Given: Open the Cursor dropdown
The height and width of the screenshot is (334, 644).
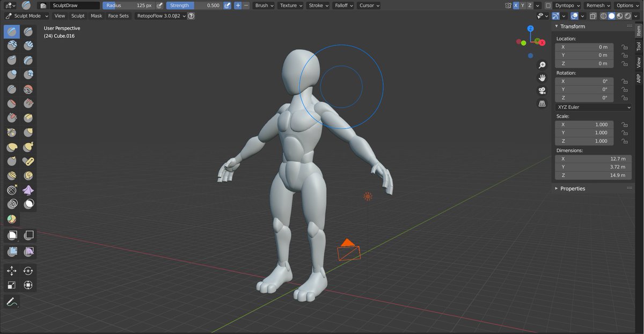Looking at the screenshot, I should [x=369, y=5].
